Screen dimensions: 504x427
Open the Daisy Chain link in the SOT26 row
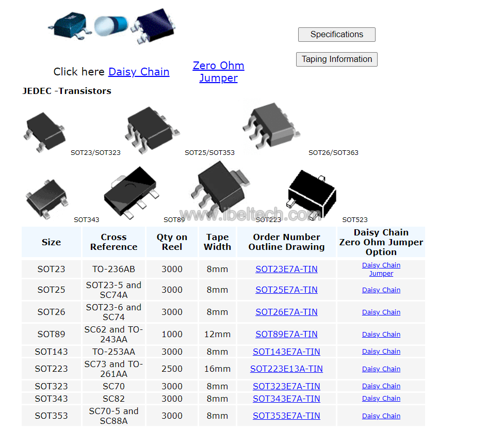[x=381, y=312]
